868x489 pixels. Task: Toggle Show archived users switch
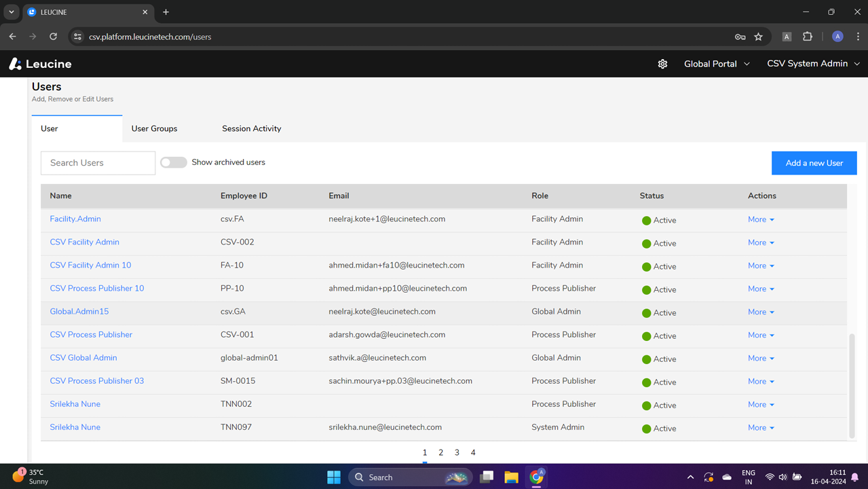coord(173,162)
